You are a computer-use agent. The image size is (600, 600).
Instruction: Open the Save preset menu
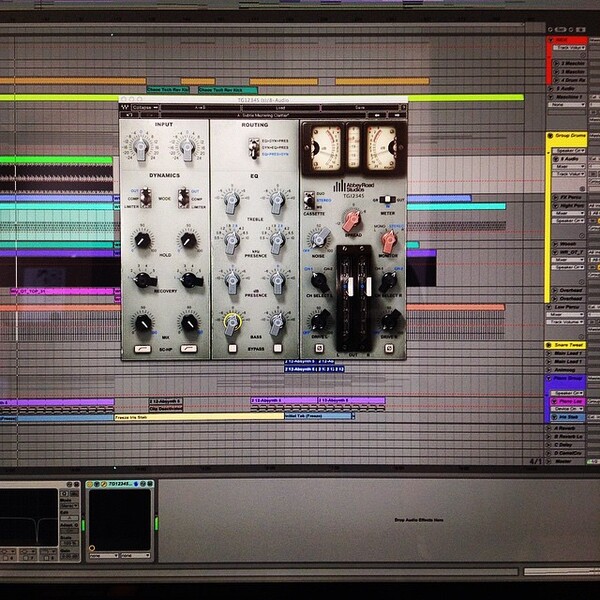click(x=360, y=108)
